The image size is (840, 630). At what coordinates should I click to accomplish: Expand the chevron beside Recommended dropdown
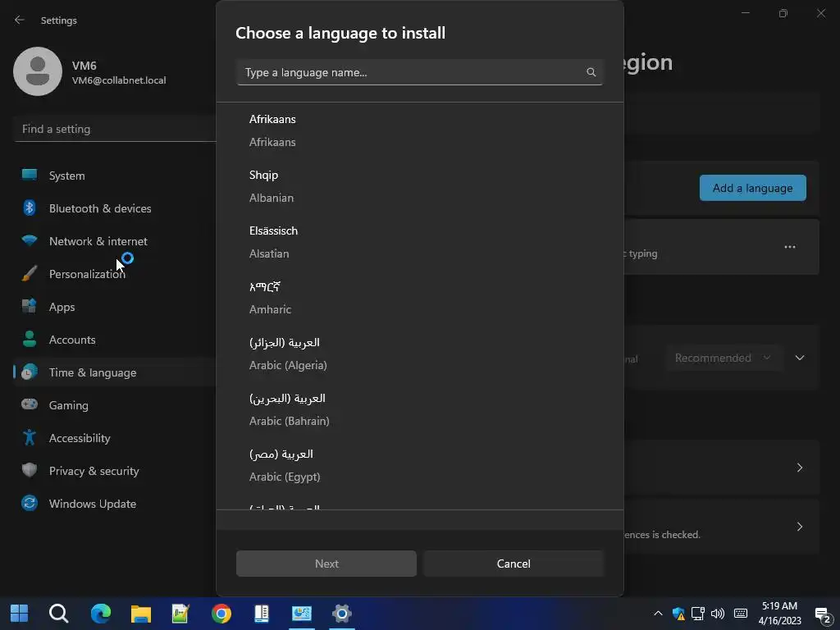pos(799,358)
